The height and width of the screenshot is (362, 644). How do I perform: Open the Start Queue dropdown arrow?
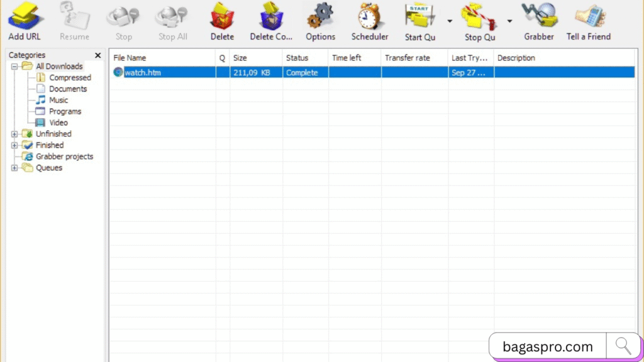(448, 21)
